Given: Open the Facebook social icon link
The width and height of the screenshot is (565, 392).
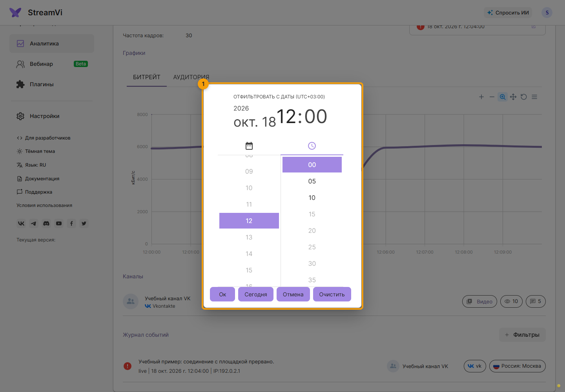Looking at the screenshot, I should tap(71, 223).
